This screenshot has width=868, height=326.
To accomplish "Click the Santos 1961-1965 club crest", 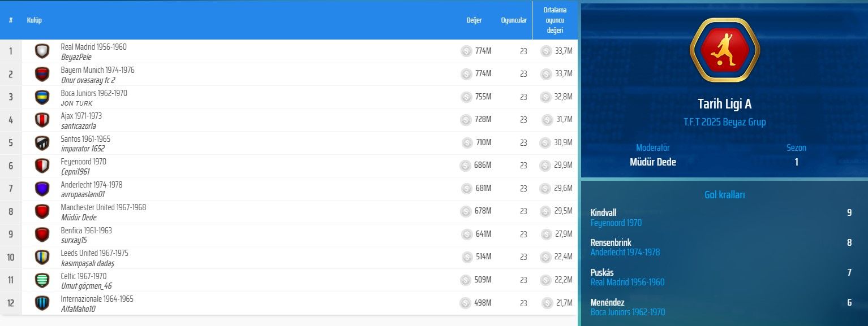I will tap(42, 143).
